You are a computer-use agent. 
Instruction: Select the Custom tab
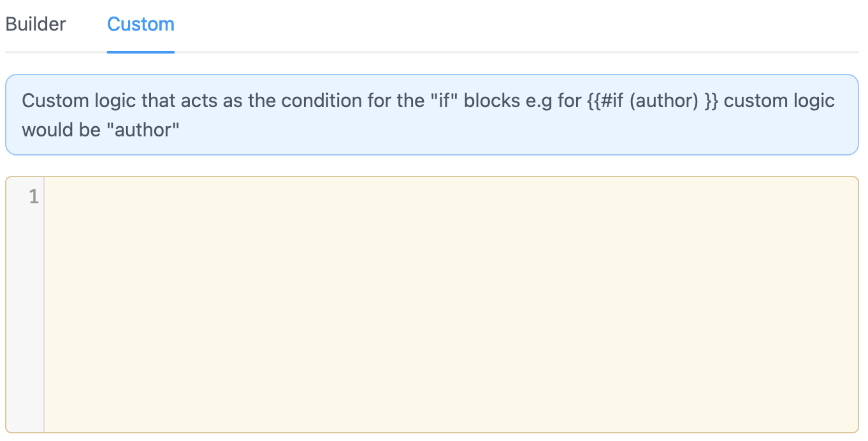[x=141, y=24]
